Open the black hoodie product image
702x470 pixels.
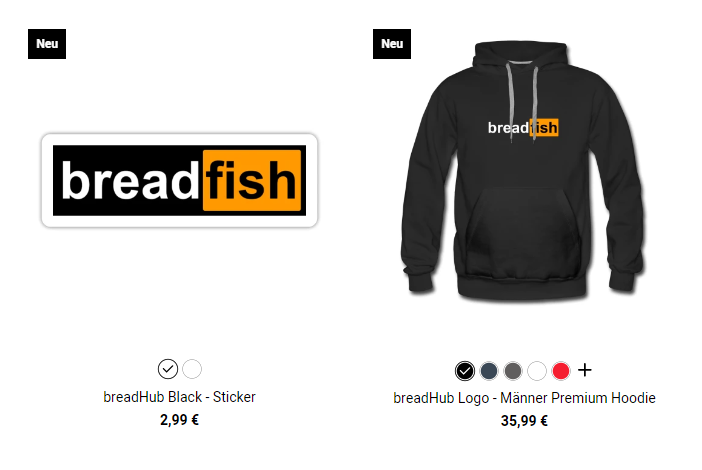[522, 170]
